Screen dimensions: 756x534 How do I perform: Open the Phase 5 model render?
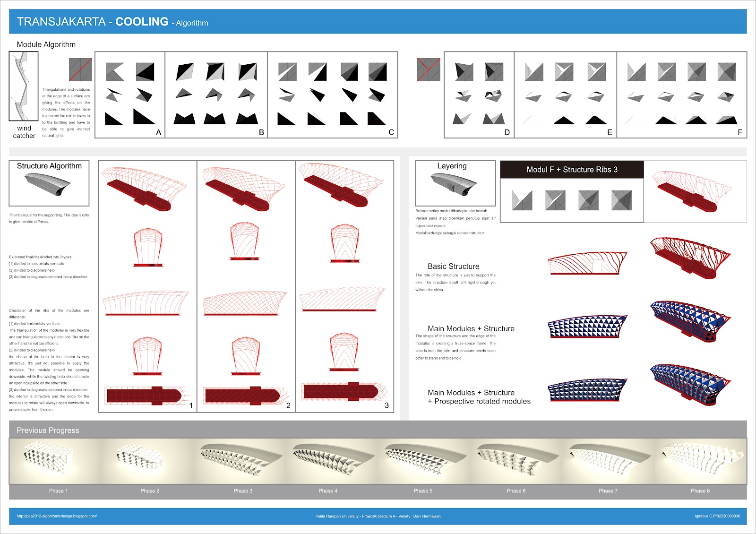(x=425, y=459)
